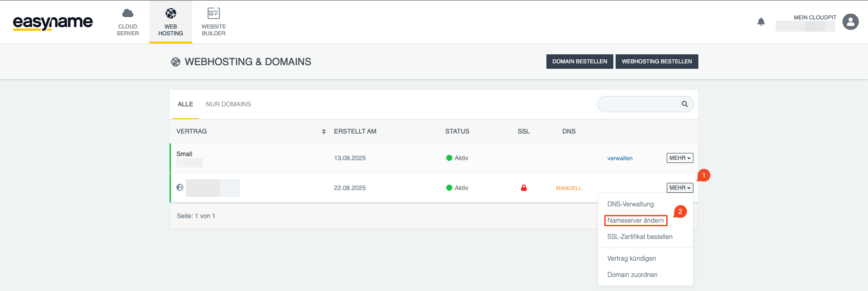Select the Alle tab

pos(185,104)
